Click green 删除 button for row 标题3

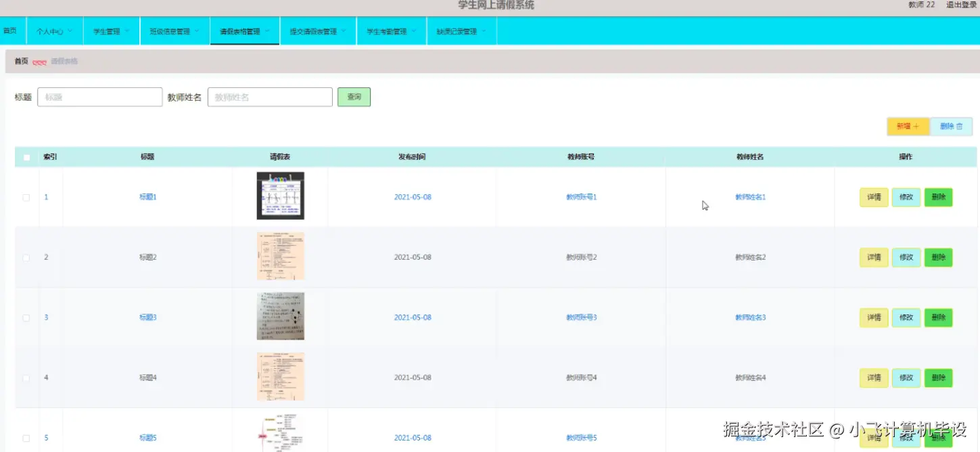click(939, 318)
